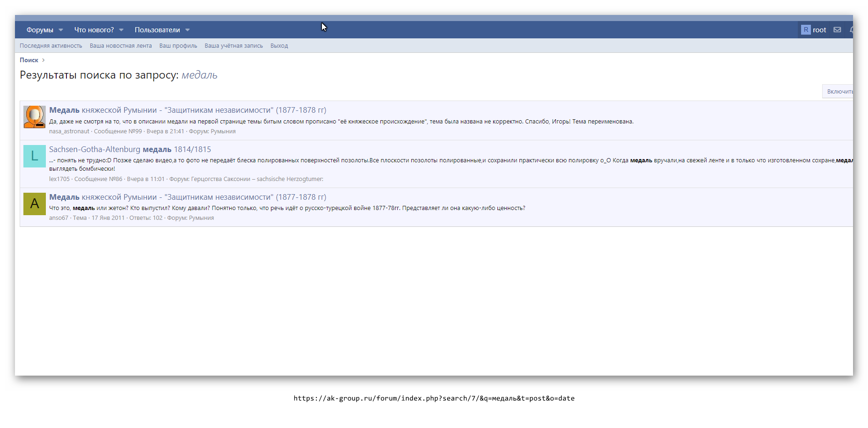This screenshot has height=428, width=868.
Task: Click the green 'L' avatar of lex1705
Action: pyautogui.click(x=34, y=156)
